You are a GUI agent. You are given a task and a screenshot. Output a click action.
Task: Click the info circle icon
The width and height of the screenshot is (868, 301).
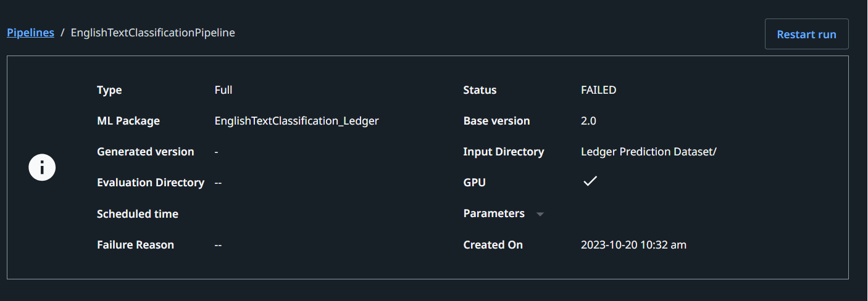[42, 167]
